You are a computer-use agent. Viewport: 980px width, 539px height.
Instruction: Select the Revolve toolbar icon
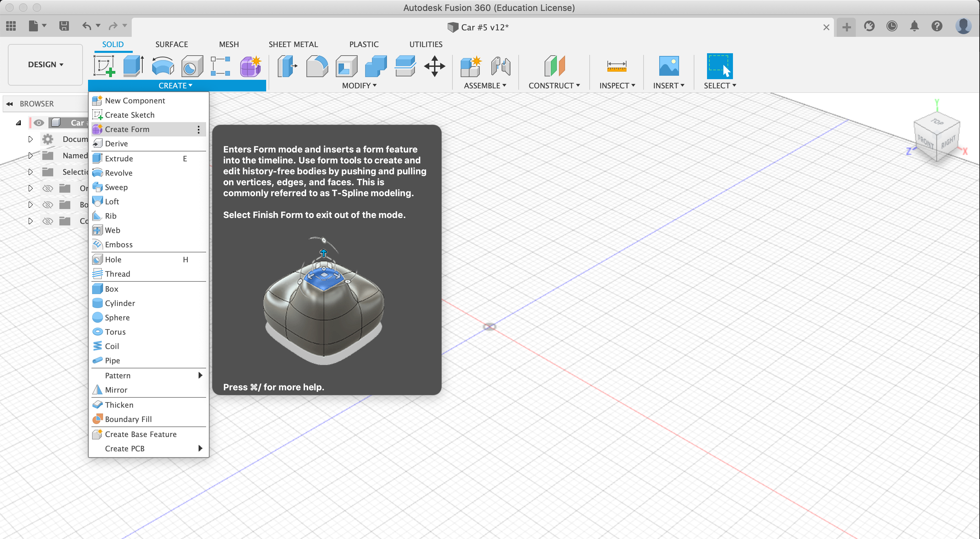(x=163, y=66)
